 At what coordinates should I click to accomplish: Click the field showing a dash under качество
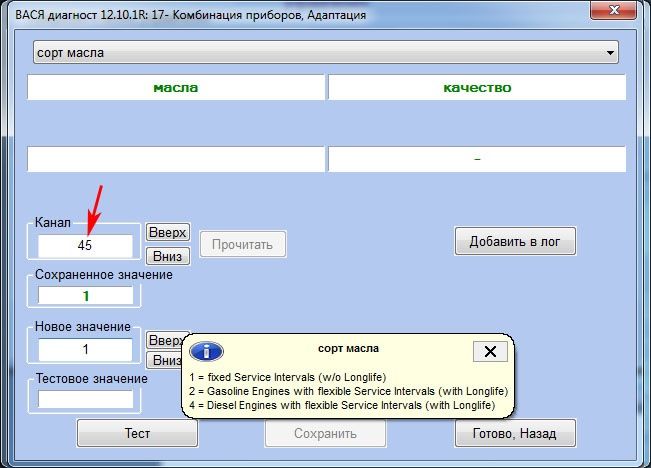click(477, 159)
